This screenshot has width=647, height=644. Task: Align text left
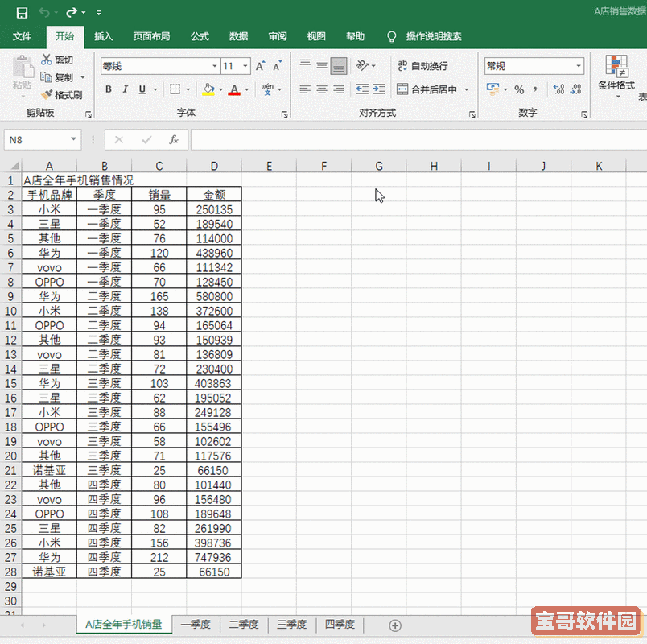click(x=305, y=89)
